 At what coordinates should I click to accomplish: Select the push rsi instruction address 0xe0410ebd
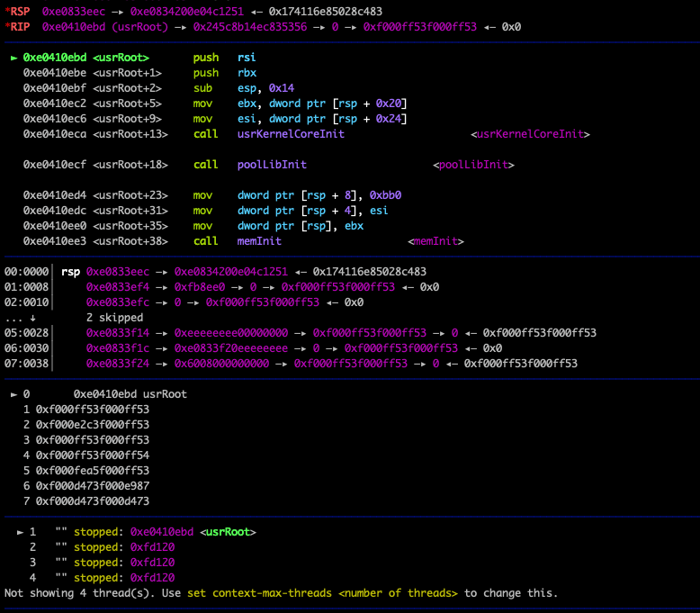pos(54,58)
